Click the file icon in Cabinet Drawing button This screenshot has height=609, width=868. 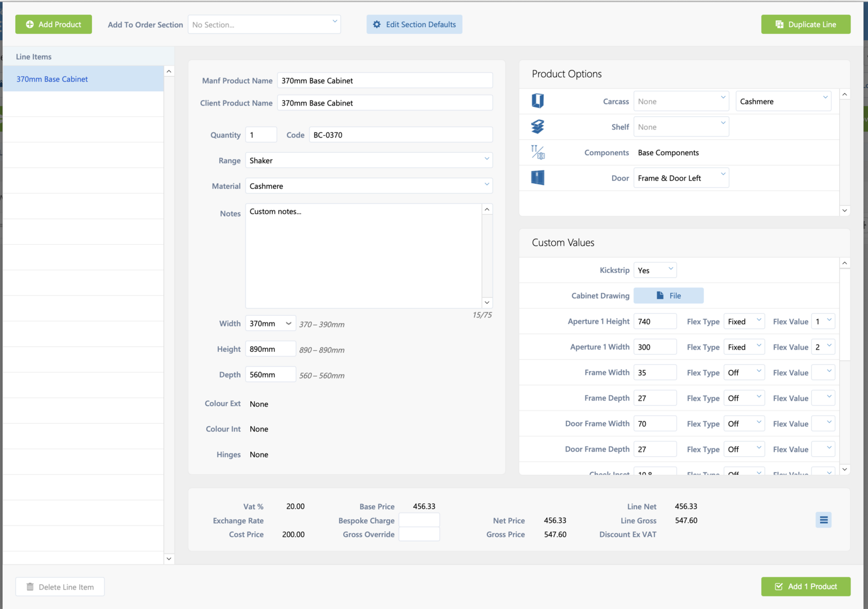660,295
